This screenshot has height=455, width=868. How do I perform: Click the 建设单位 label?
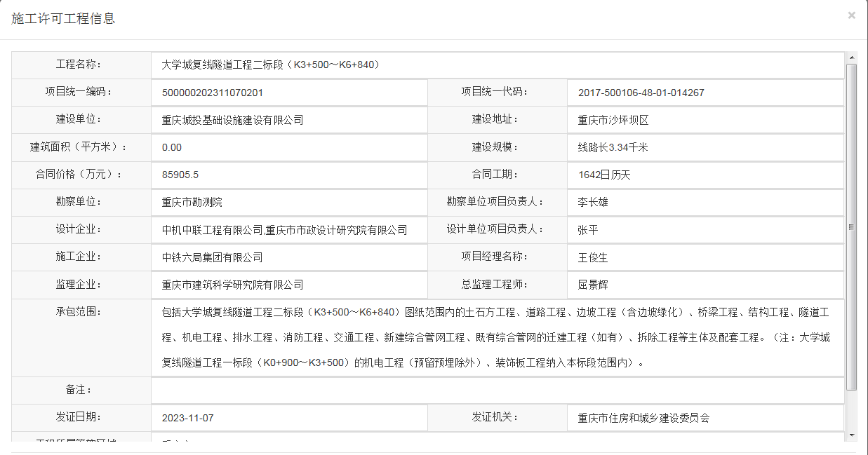pyautogui.click(x=79, y=119)
